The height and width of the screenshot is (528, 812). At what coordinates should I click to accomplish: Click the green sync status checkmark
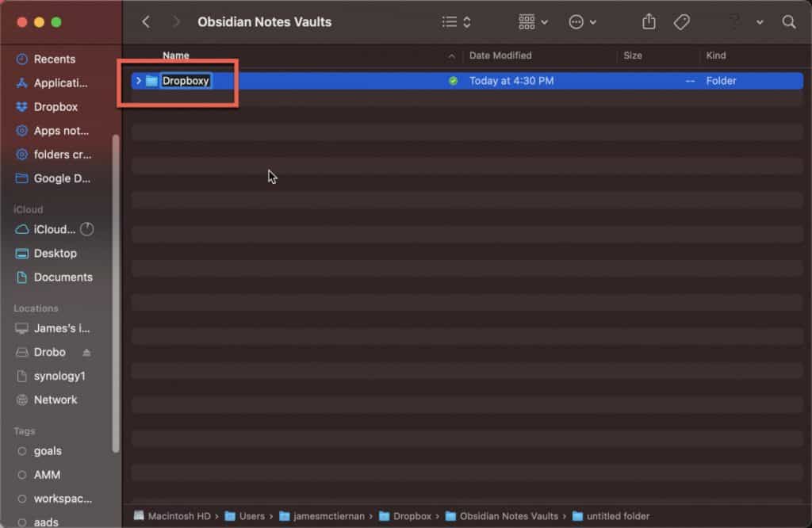(453, 81)
